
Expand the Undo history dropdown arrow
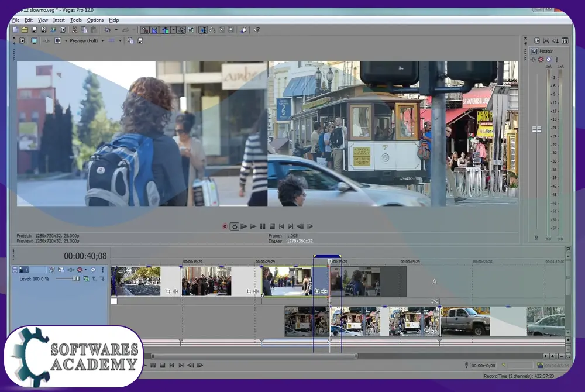point(116,30)
